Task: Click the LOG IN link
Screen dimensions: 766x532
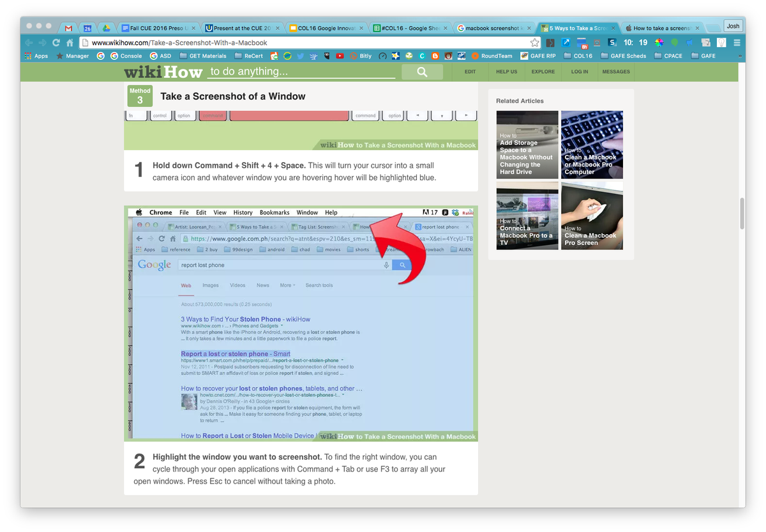Action: pos(580,72)
